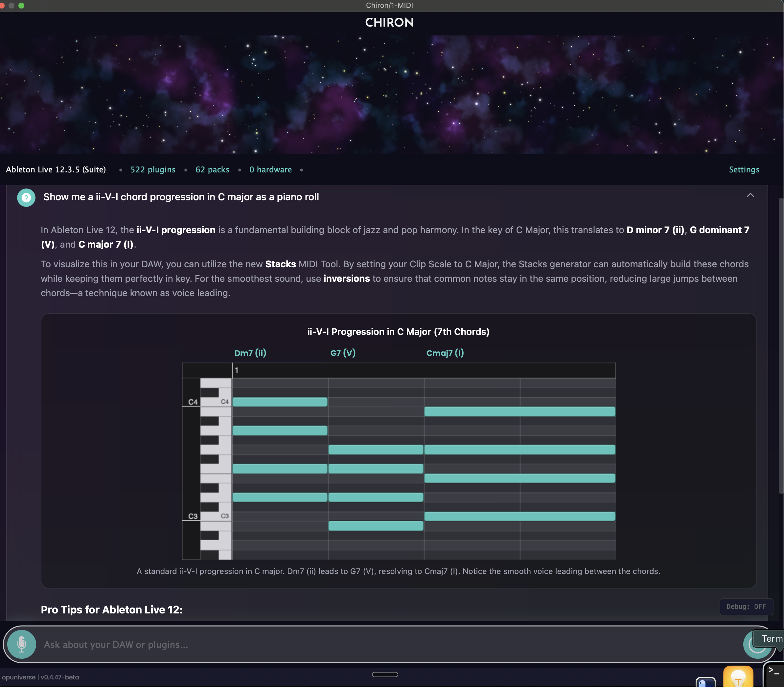Open the Settings link
The image size is (784, 687).
[x=744, y=169]
